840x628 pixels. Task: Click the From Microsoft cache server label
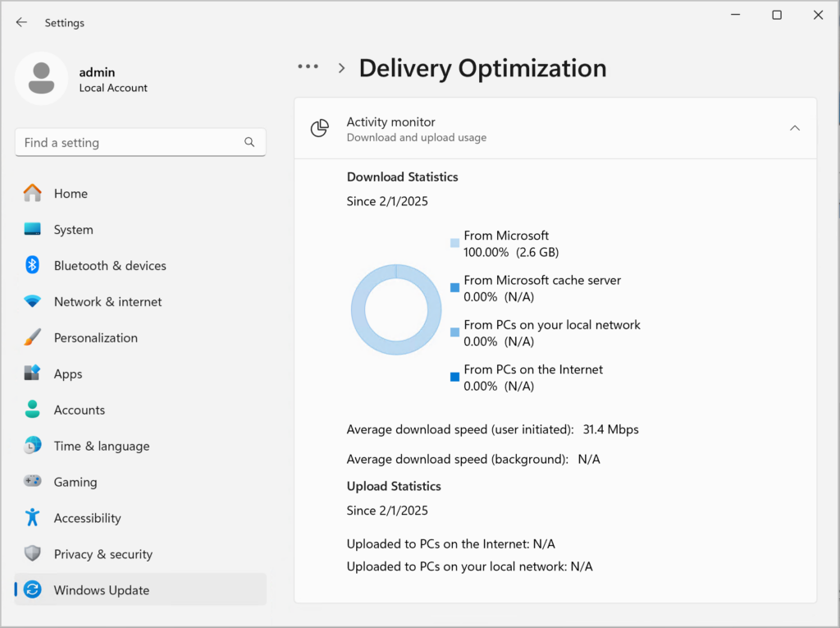(x=542, y=280)
